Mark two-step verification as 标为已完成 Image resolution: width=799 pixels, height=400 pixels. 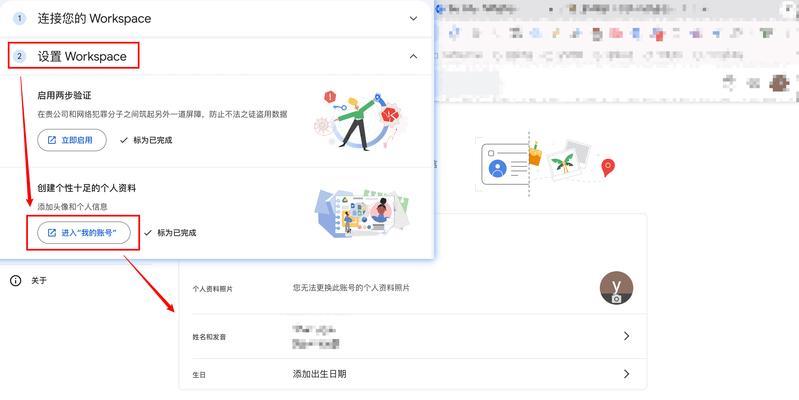click(x=146, y=140)
